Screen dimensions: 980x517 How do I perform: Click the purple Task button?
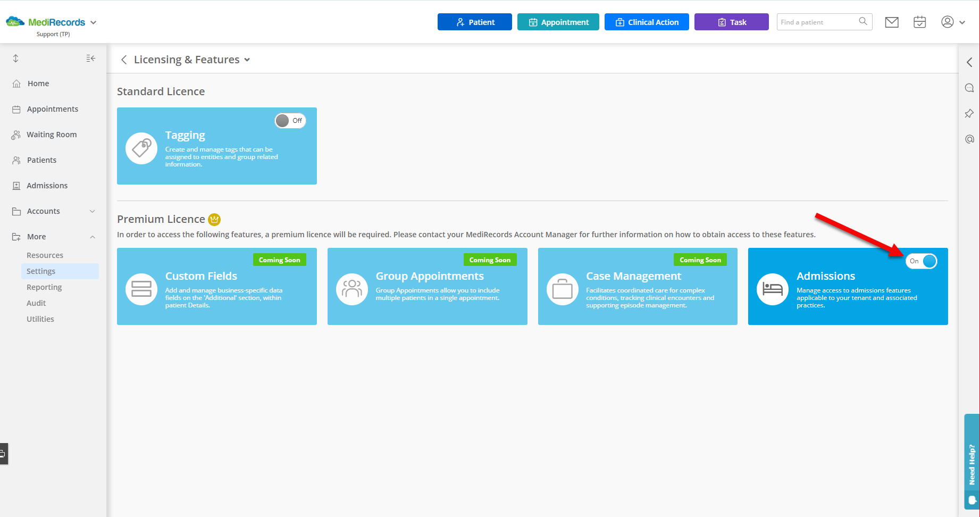coord(731,22)
